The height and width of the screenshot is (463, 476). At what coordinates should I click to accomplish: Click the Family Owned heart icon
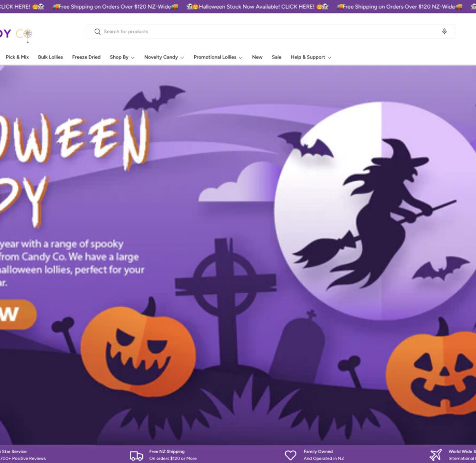pos(290,455)
